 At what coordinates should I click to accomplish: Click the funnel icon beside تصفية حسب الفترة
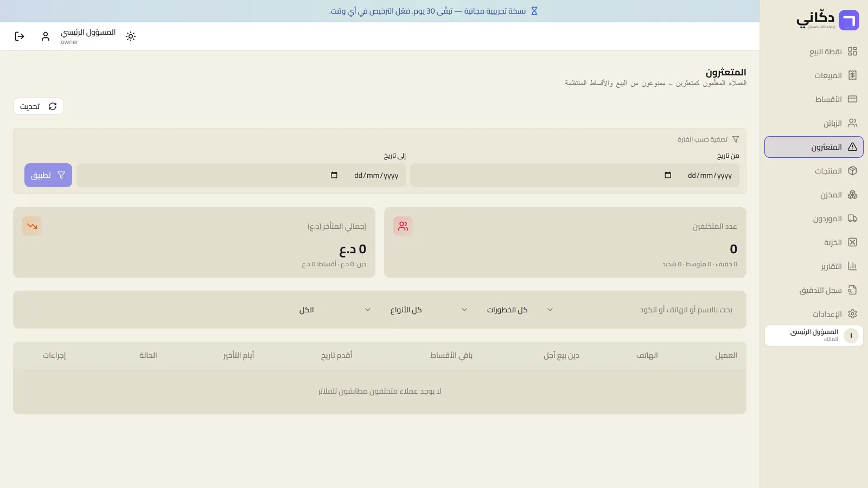coord(736,139)
